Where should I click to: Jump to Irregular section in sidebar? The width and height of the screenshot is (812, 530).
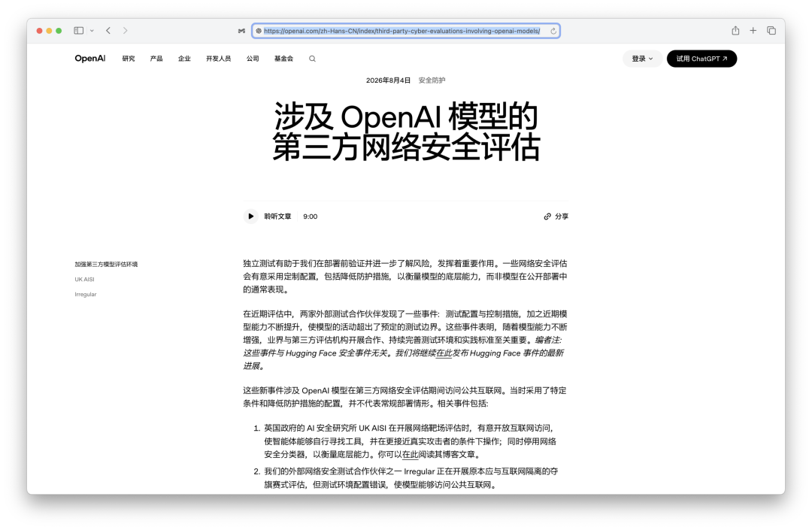pyautogui.click(x=86, y=294)
